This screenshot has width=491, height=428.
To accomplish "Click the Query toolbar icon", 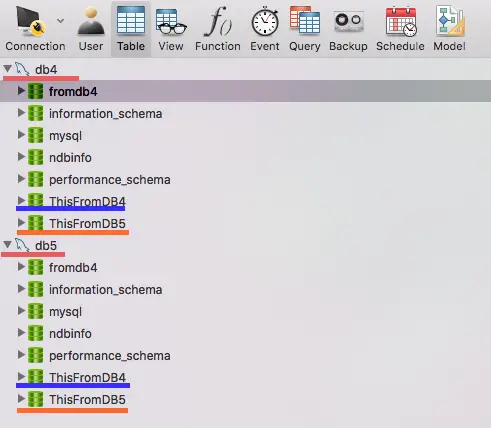I will point(305,21).
